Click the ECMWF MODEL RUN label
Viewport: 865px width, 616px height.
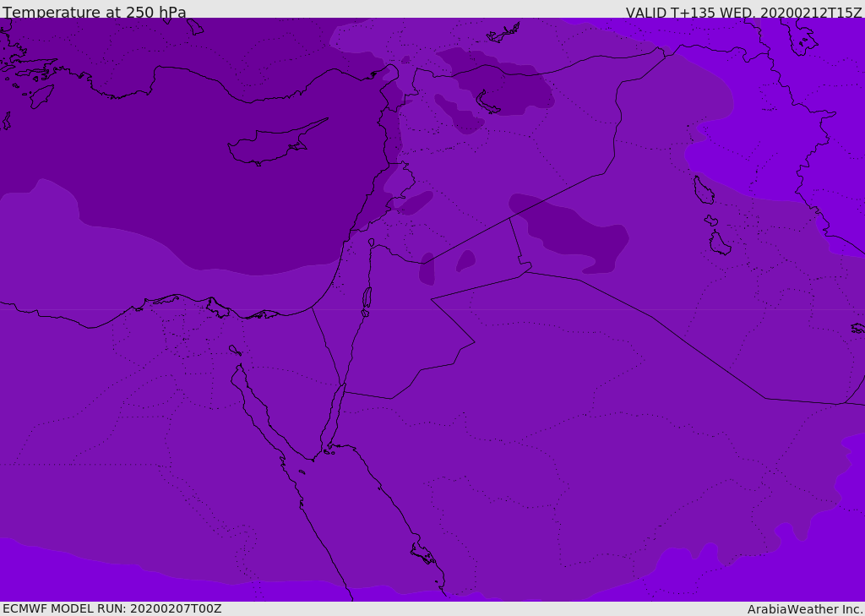point(112,609)
